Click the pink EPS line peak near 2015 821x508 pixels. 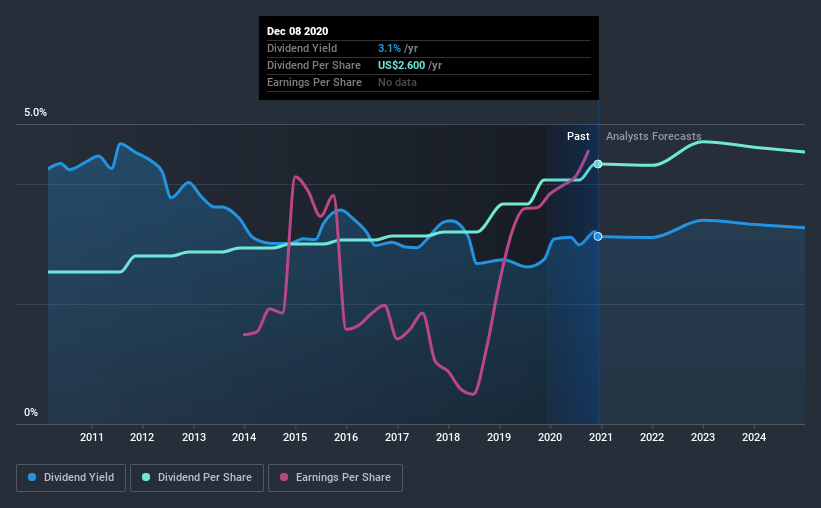pyautogui.click(x=296, y=177)
